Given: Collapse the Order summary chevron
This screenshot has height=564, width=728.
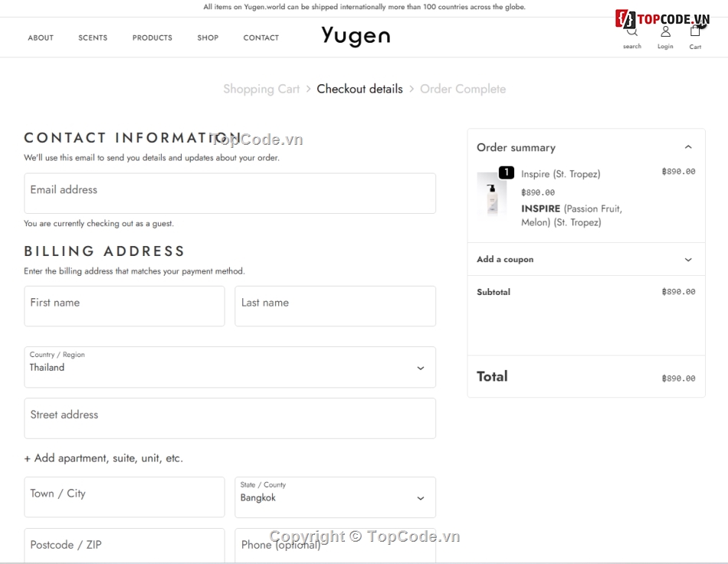Looking at the screenshot, I should pos(688,147).
